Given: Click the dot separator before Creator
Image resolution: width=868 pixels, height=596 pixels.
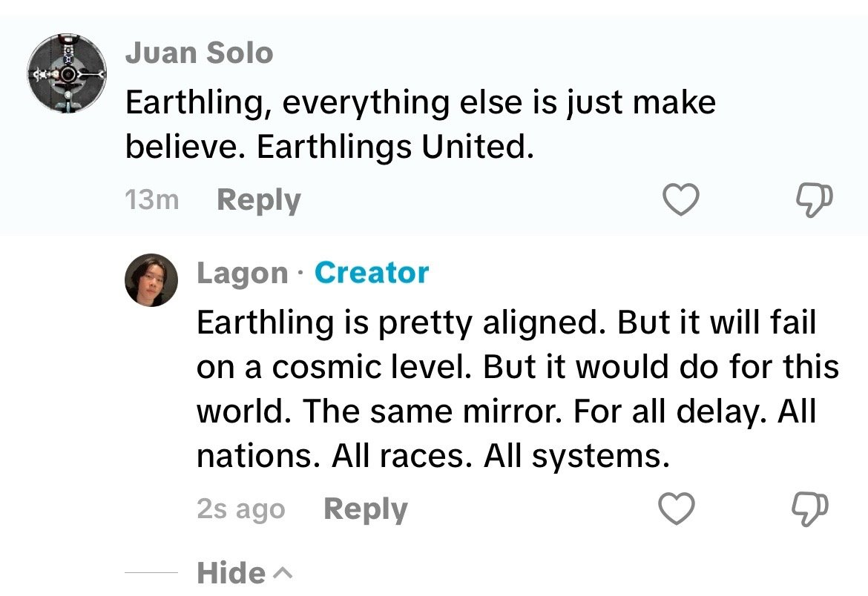Looking at the screenshot, I should click(x=300, y=274).
